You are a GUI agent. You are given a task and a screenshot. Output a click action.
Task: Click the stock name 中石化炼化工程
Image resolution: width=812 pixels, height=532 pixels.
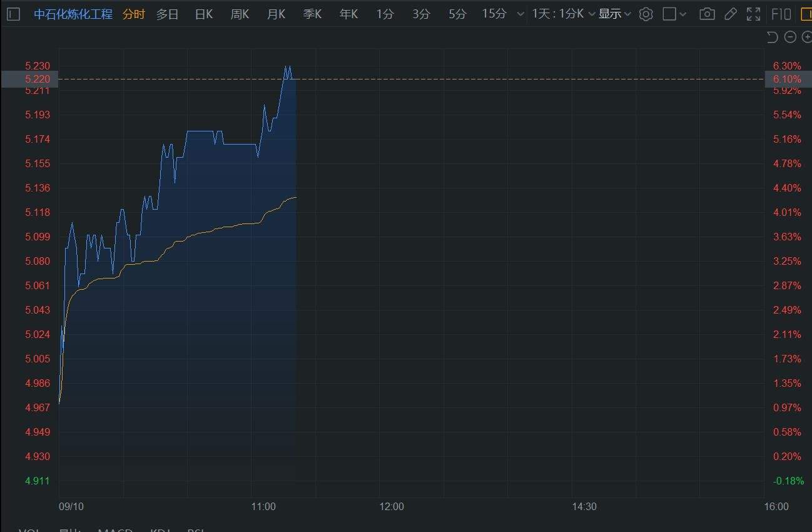[x=73, y=14]
